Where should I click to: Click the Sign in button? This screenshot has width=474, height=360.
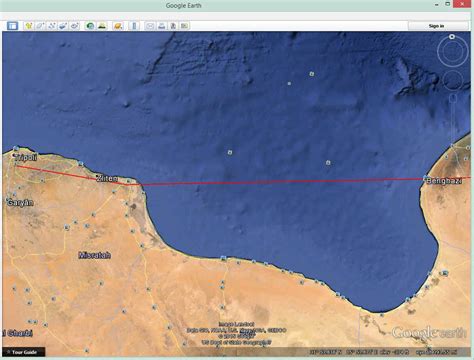click(436, 26)
